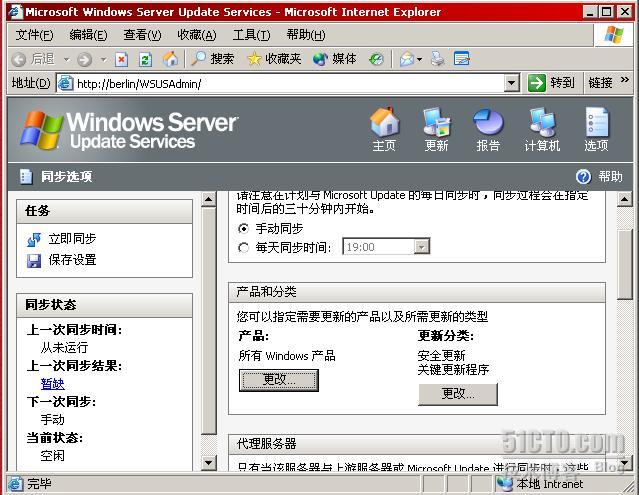Click the page icon in address bar
Viewport: 639px width, 495px height.
pyautogui.click(x=65, y=83)
